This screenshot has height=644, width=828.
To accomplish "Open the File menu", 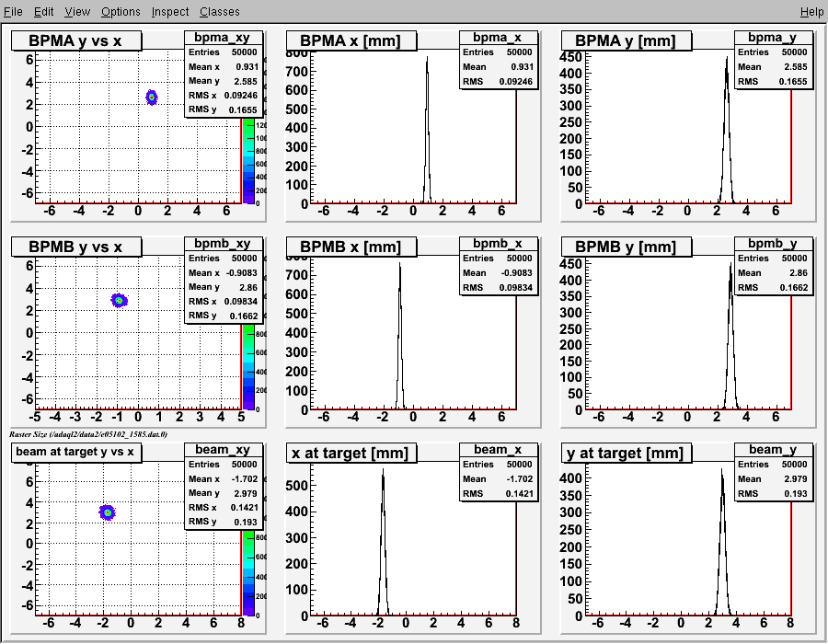I will (13, 12).
